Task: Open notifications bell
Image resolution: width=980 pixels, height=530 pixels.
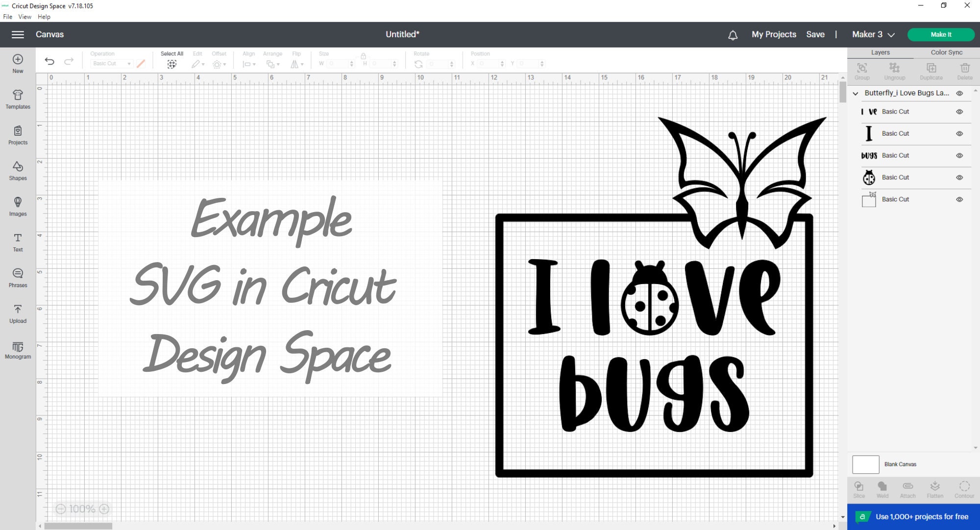Action: [733, 35]
